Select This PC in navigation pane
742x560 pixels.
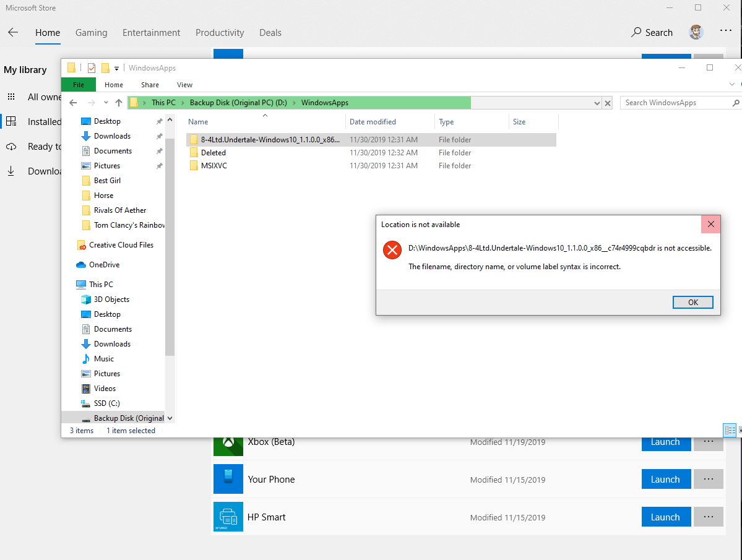(x=101, y=284)
